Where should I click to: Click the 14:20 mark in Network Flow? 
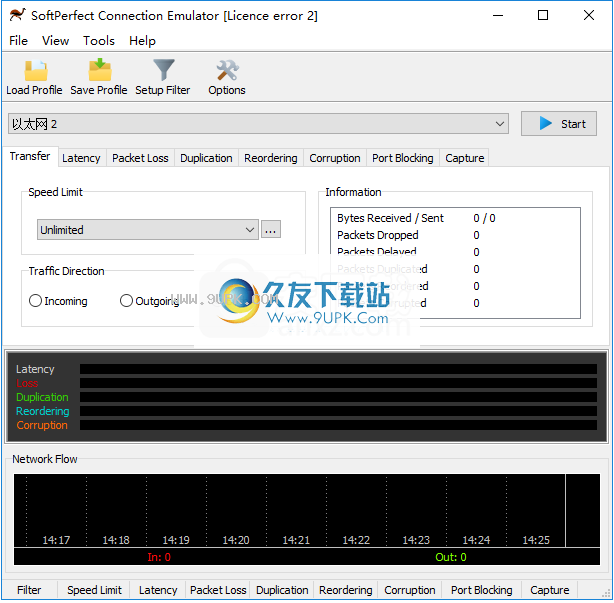tap(236, 540)
